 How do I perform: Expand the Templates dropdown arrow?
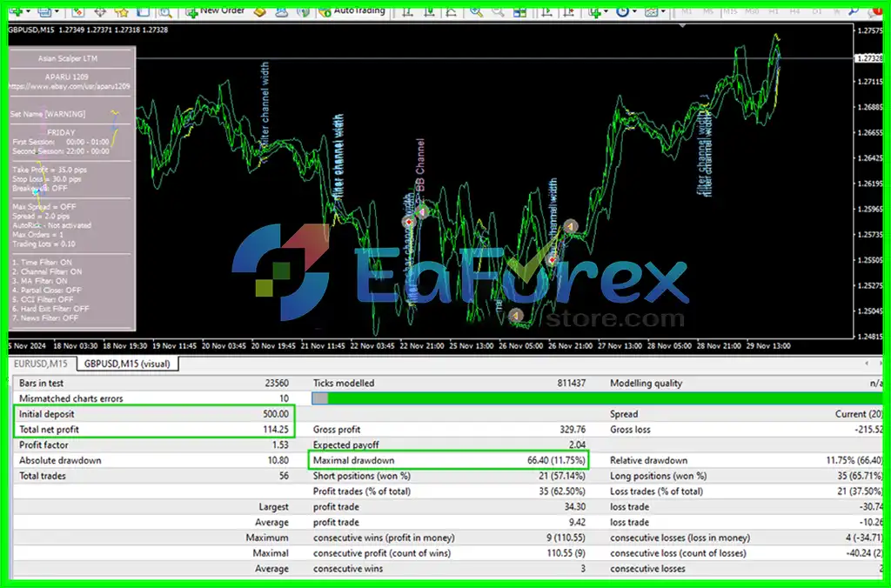pyautogui.click(x=663, y=12)
